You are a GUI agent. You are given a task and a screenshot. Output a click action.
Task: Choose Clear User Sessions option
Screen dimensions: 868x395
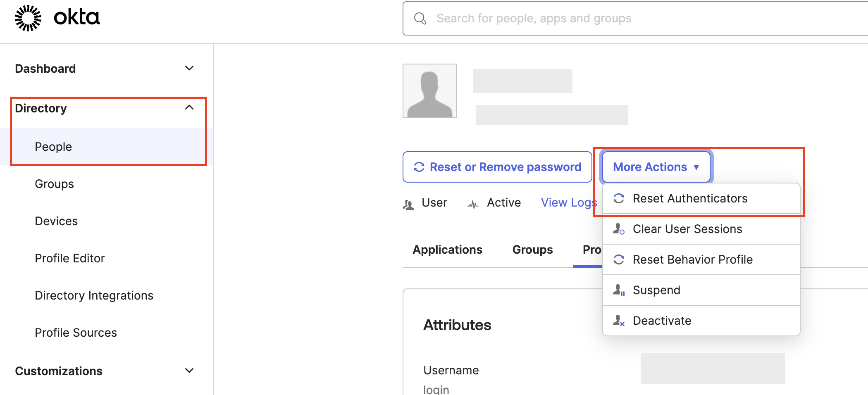701,229
